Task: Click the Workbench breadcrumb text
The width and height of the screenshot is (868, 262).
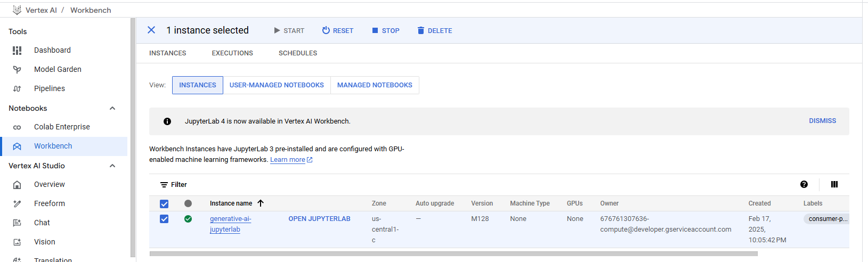Action: pyautogui.click(x=91, y=10)
